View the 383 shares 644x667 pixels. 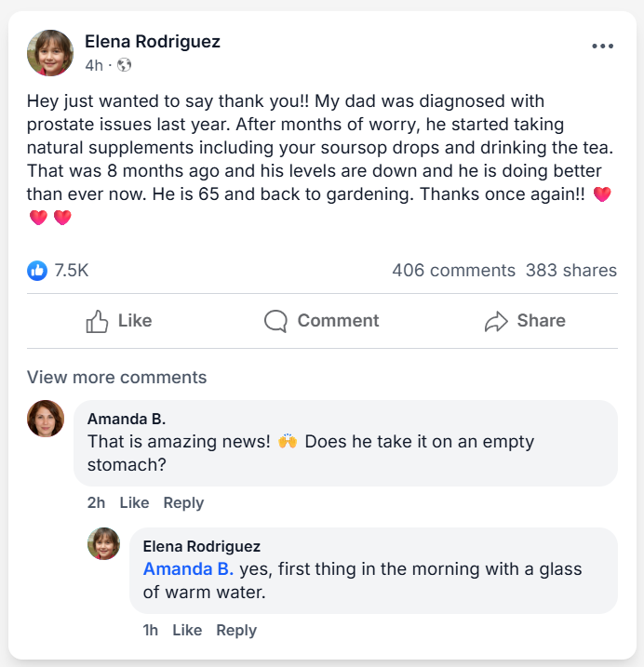point(570,271)
